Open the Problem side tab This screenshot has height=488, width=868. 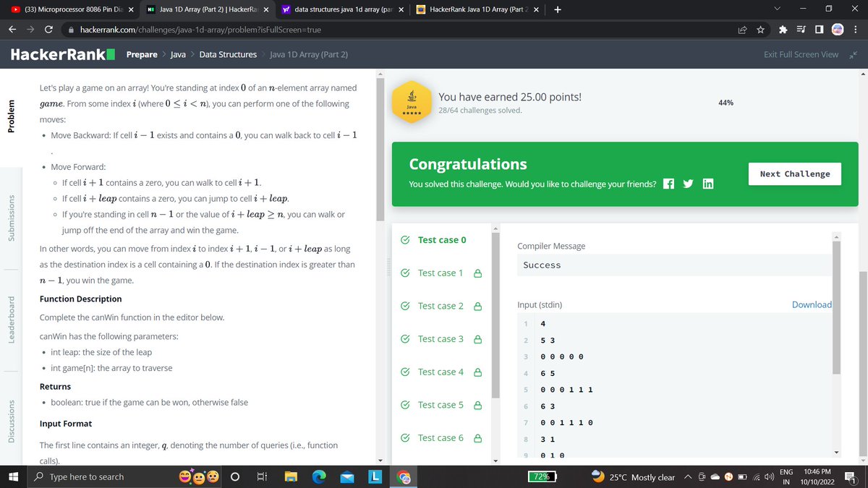click(11, 116)
